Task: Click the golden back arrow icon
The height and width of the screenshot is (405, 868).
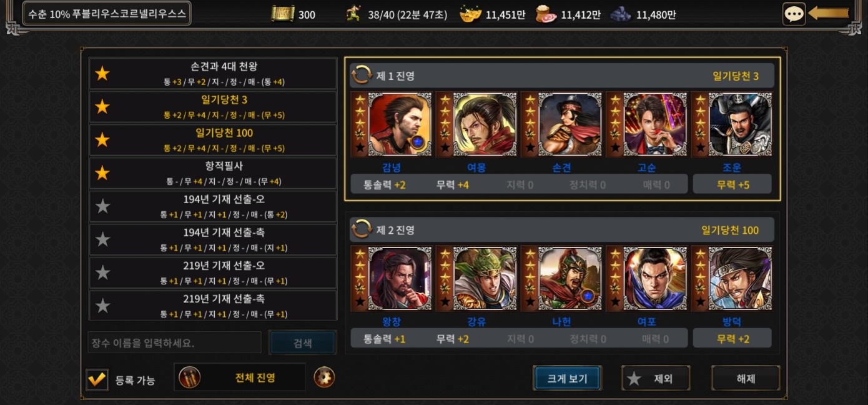Action: [x=829, y=13]
